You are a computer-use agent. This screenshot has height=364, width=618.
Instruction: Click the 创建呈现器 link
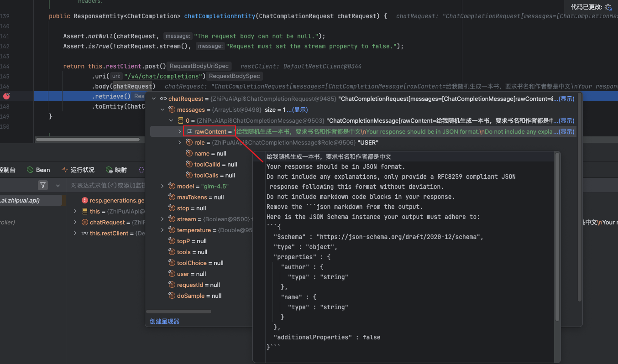[164, 321]
